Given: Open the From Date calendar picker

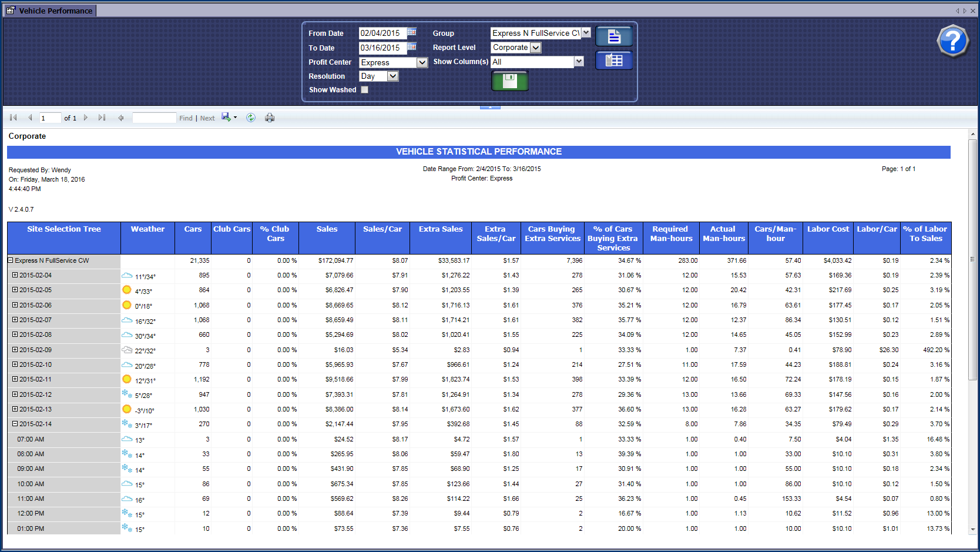Looking at the screenshot, I should (x=412, y=32).
